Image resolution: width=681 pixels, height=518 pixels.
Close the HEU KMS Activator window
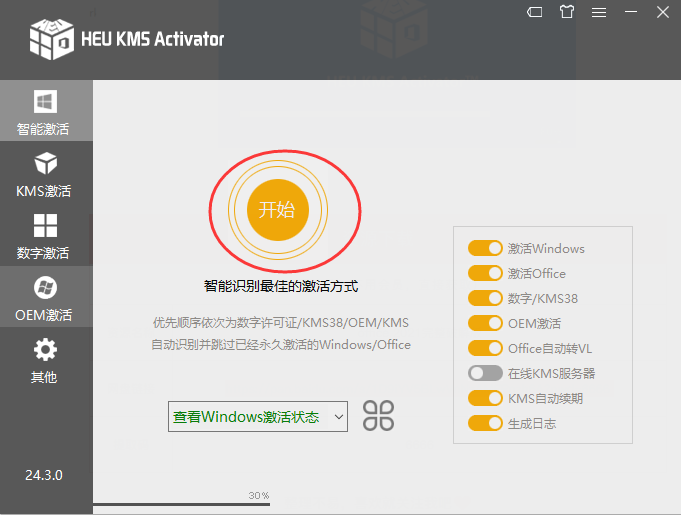[x=663, y=12]
